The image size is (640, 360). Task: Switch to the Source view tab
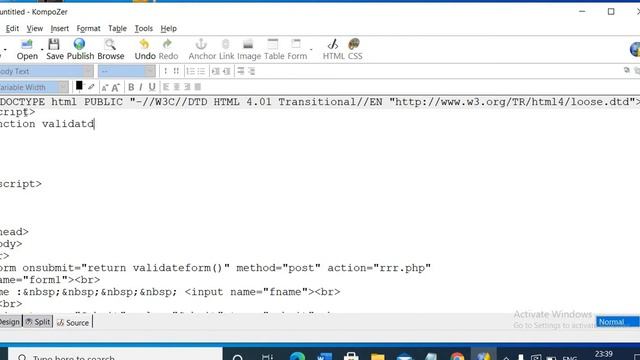click(x=73, y=322)
